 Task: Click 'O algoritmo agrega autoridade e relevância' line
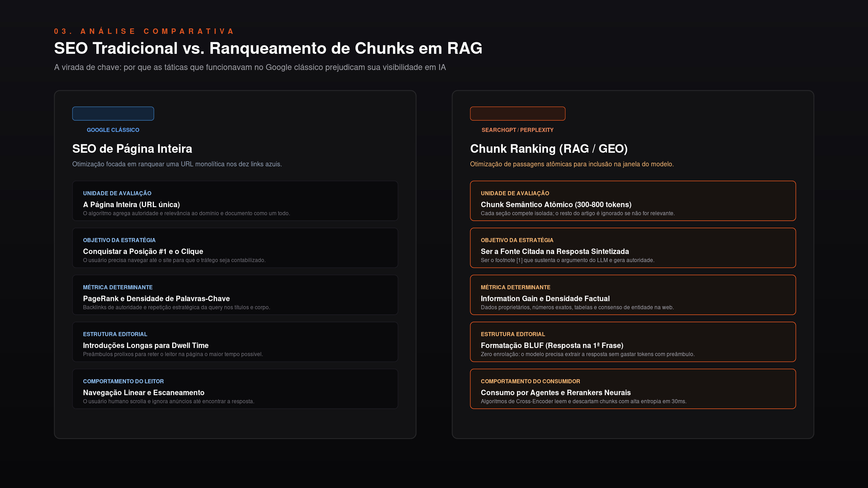click(186, 213)
